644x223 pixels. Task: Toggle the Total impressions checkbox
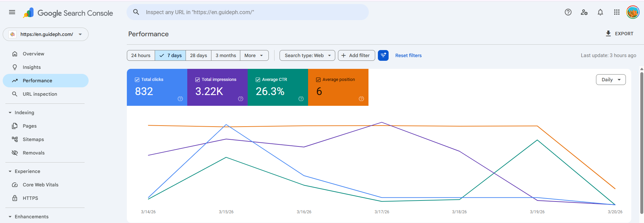(197, 80)
